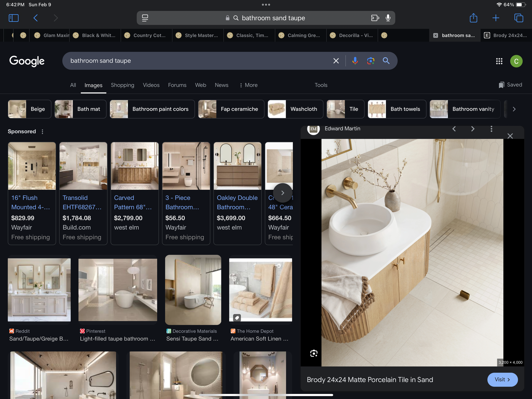
Task: Open Sensi Taupe Sand image result
Action: point(193,290)
